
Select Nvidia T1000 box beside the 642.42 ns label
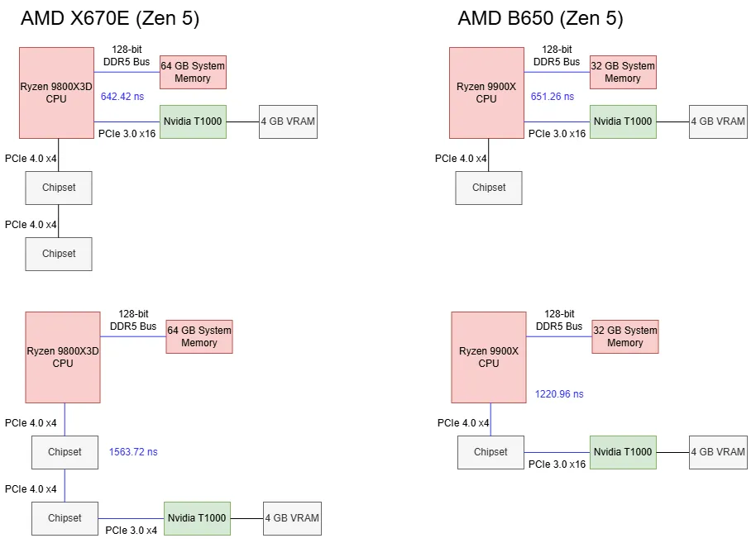pos(193,121)
